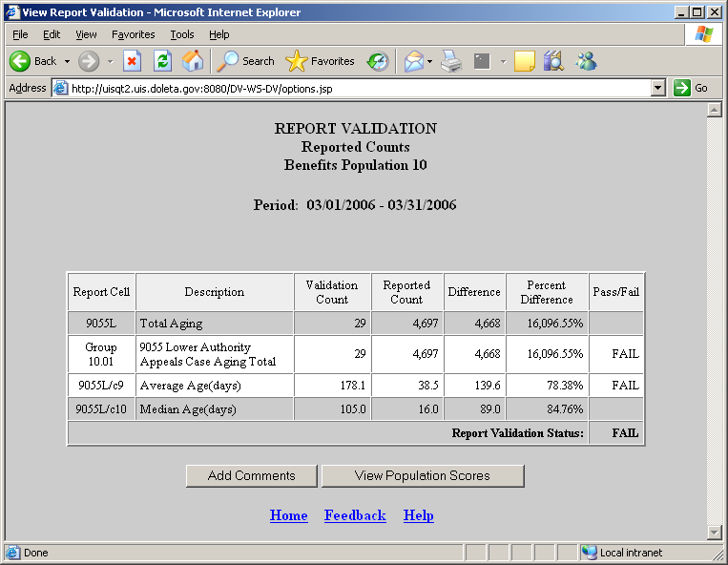Click the scroll down arrow on the scrollbar

[x=714, y=532]
